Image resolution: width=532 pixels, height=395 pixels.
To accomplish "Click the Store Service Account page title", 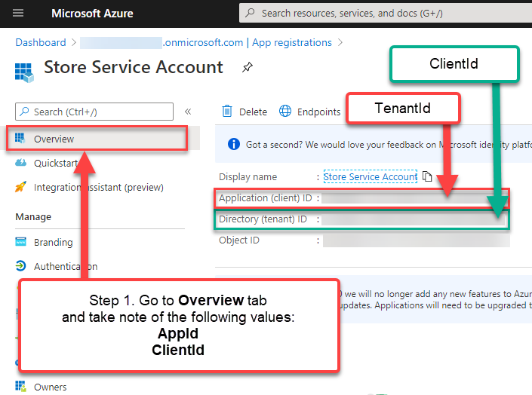I will (134, 67).
